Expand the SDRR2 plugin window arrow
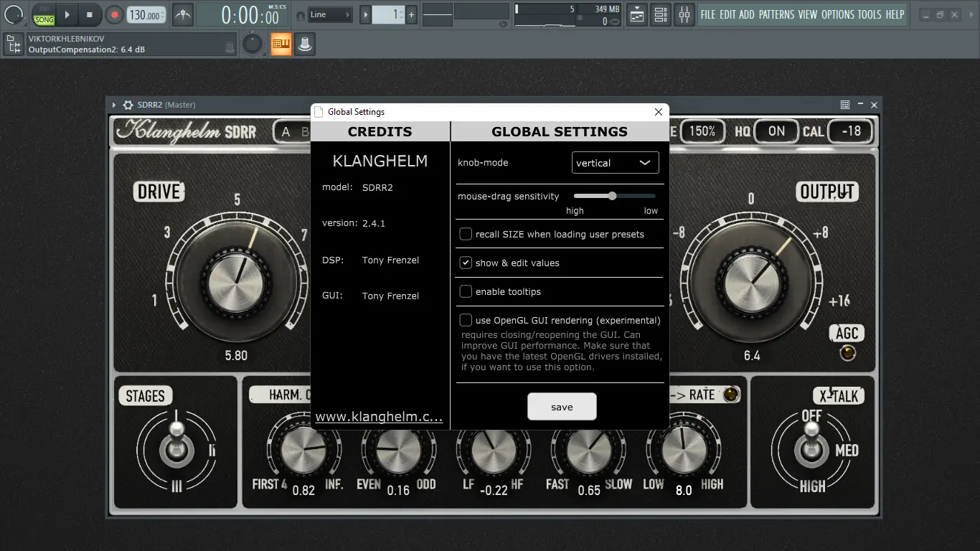Screen dimensions: 980x551 (x=113, y=105)
